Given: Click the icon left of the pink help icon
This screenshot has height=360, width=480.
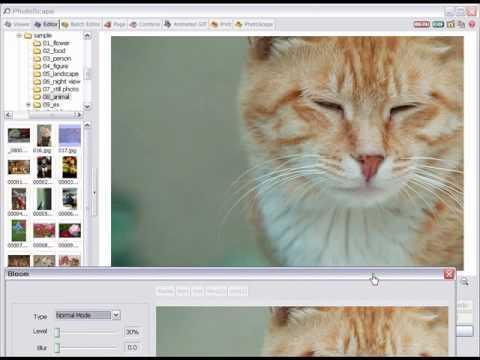Looking at the screenshot, I should click(x=461, y=24).
